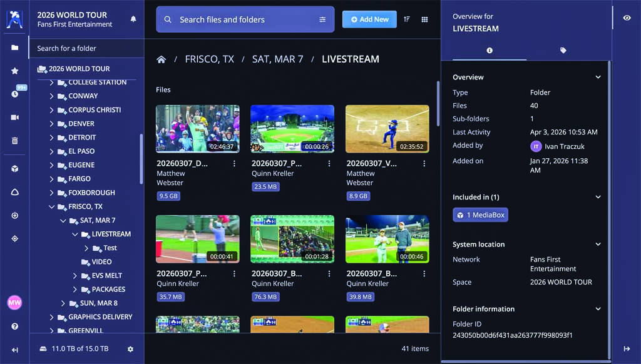The image size is (641, 364).
Task: Open options menu for 76.3 MB file
Action: tap(329, 274)
